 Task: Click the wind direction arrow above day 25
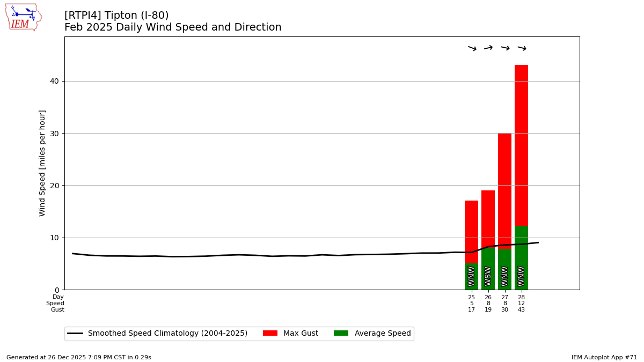click(x=472, y=48)
